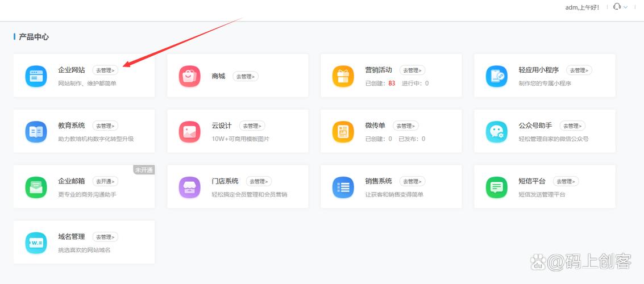Click the 未开通 badge on 企业邮箱
Viewport: 644px width, 284px height.
[x=144, y=169]
